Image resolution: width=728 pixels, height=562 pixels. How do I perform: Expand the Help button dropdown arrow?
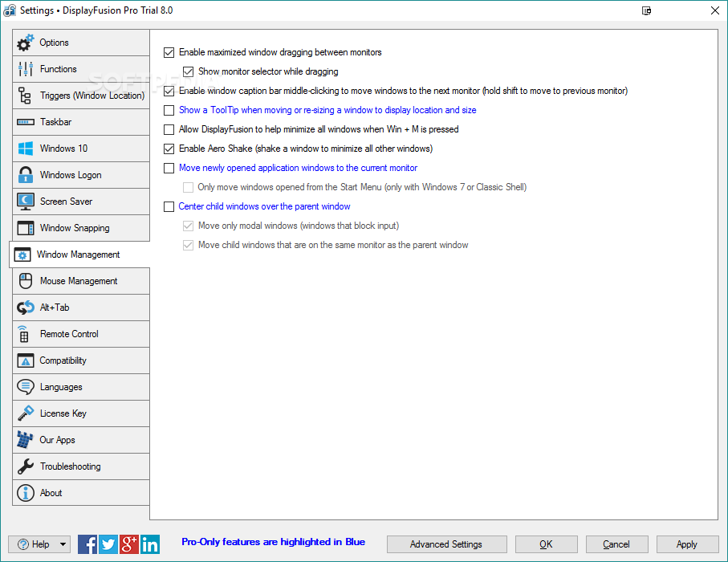pyautogui.click(x=63, y=544)
